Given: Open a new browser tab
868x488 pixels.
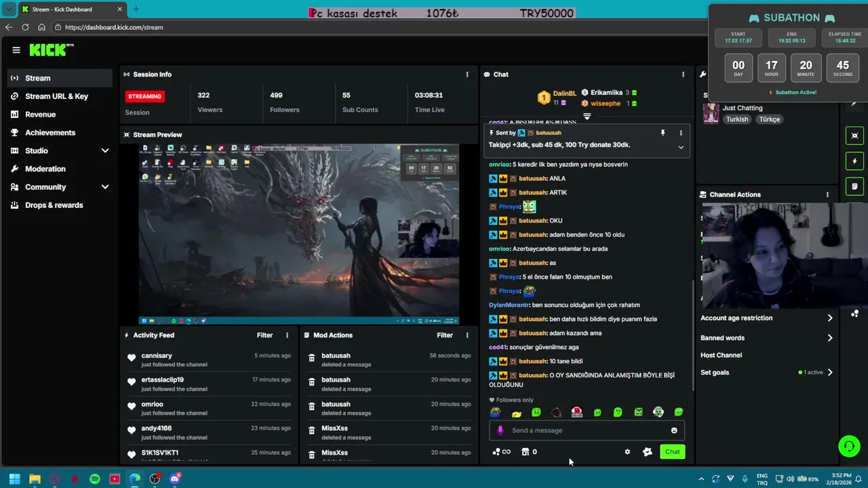Looking at the screenshot, I should click(136, 9).
